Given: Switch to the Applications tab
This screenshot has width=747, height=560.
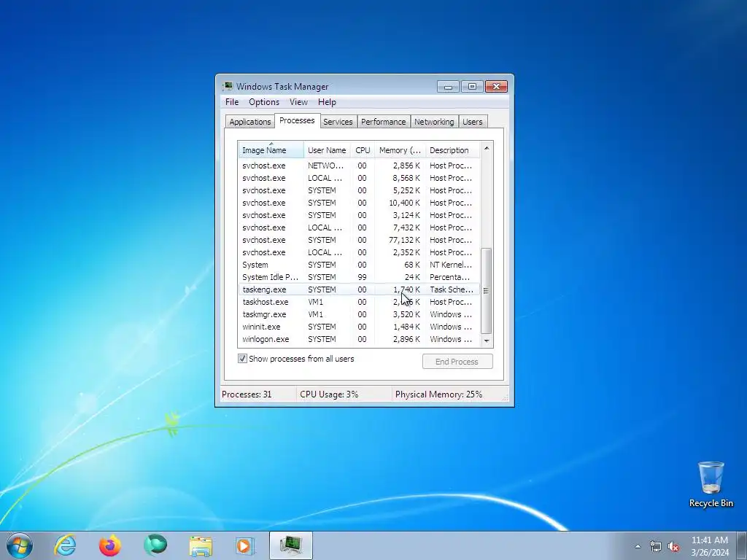Looking at the screenshot, I should point(249,122).
